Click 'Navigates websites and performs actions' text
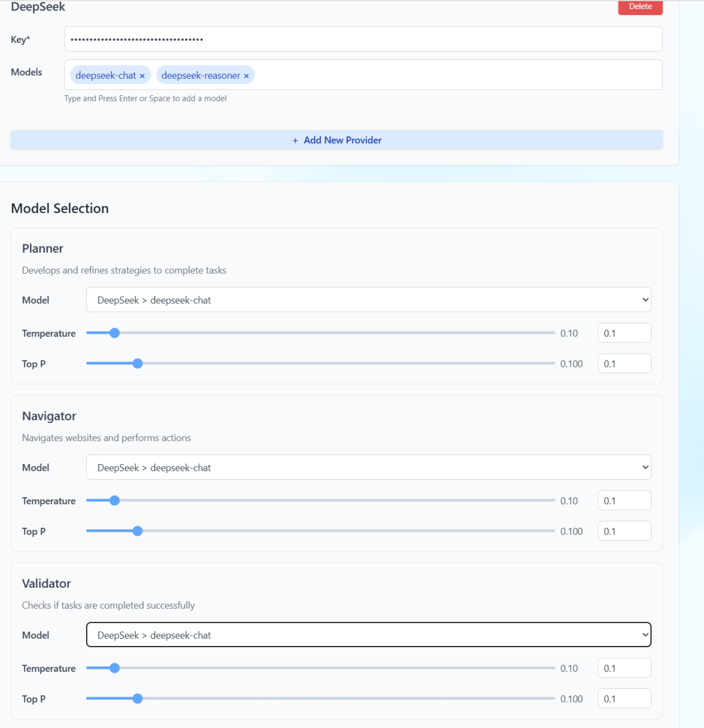Viewport: 704px width, 728px height. (106, 438)
